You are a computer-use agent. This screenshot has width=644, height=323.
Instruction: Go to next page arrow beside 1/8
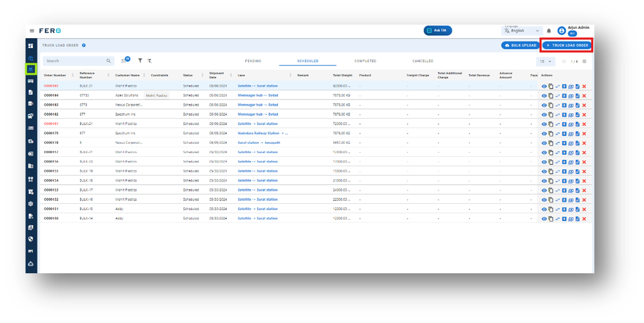[584, 61]
